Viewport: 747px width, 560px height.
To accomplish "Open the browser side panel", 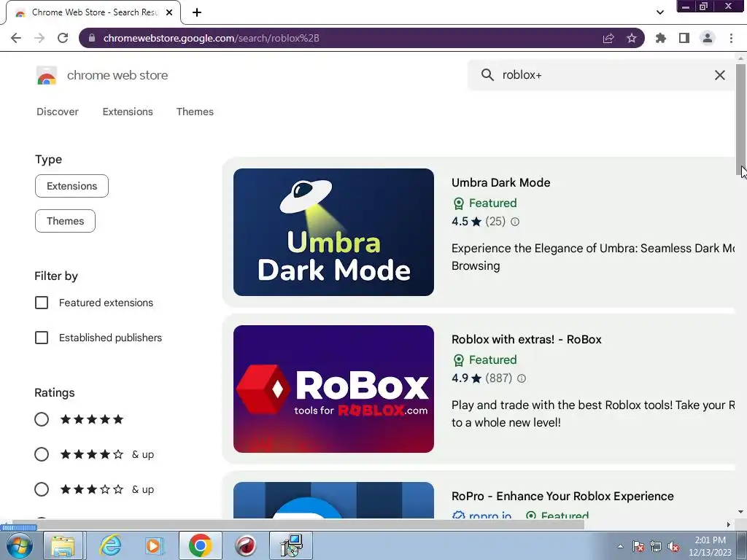I will [x=684, y=38].
